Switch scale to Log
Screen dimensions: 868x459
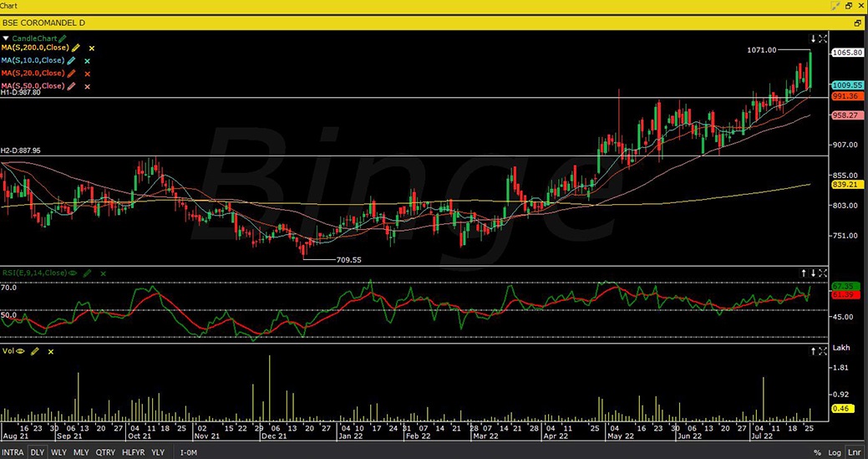(835, 452)
